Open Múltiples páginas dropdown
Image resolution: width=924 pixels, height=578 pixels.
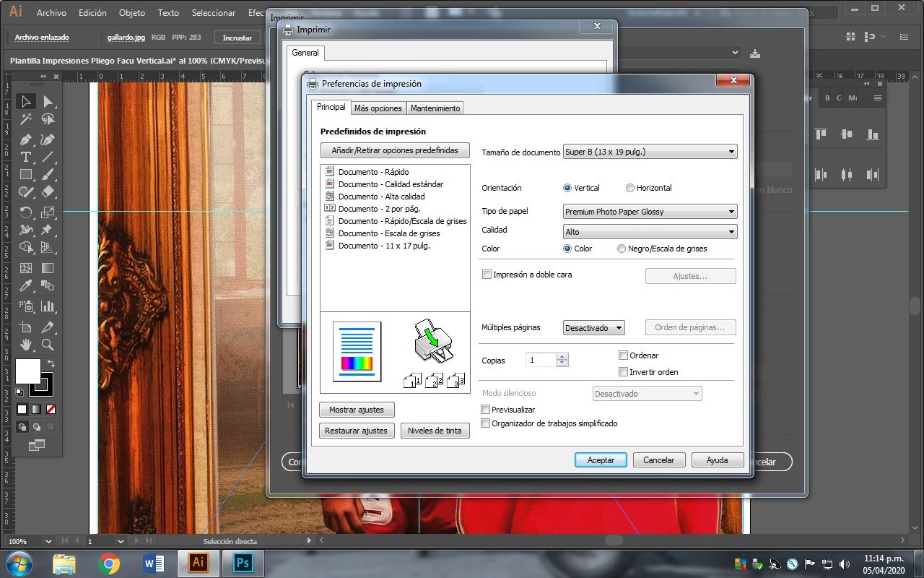(593, 328)
